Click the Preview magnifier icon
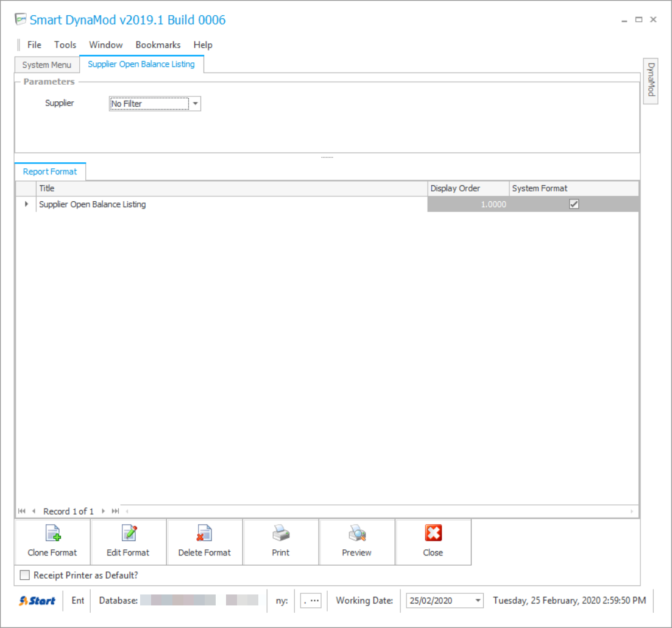672x628 pixels. point(357,533)
